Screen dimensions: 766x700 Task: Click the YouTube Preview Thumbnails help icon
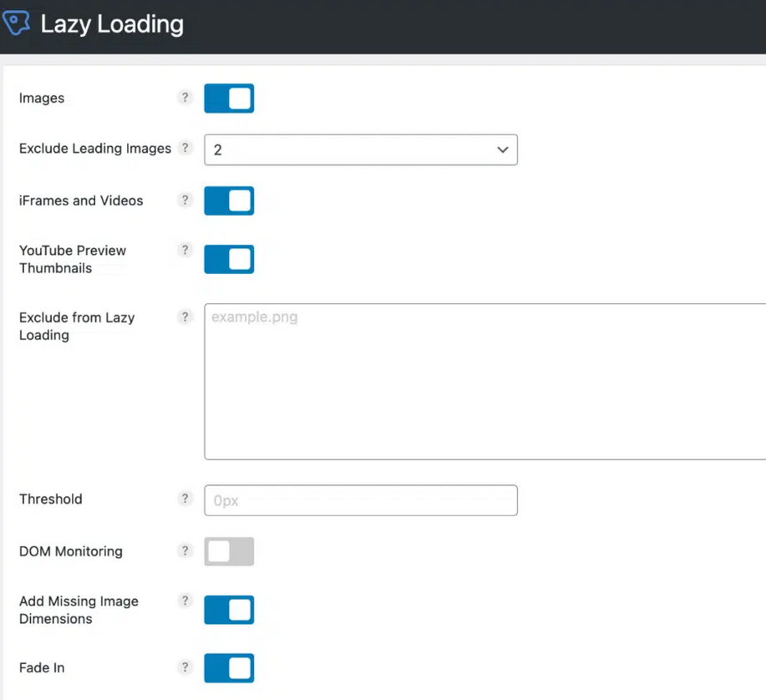pos(185,250)
